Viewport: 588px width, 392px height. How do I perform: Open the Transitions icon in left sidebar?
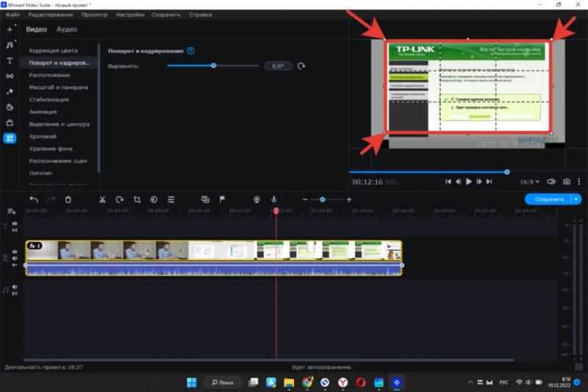tap(10, 76)
